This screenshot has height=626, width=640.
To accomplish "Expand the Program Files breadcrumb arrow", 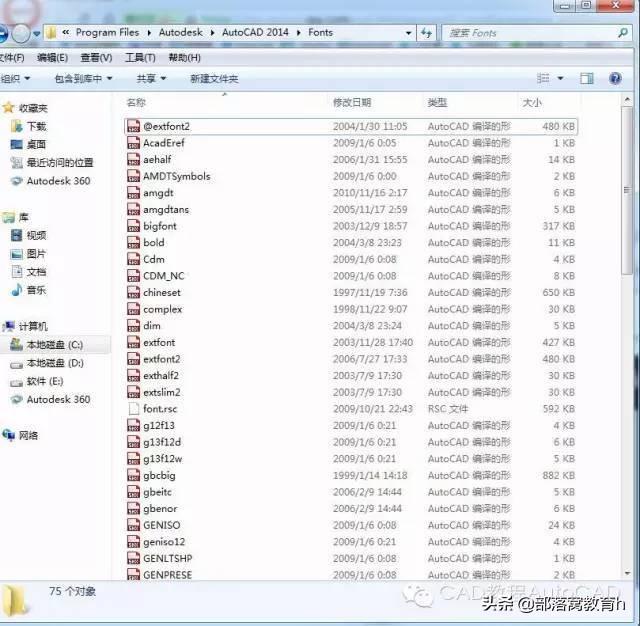I will click(x=149, y=33).
